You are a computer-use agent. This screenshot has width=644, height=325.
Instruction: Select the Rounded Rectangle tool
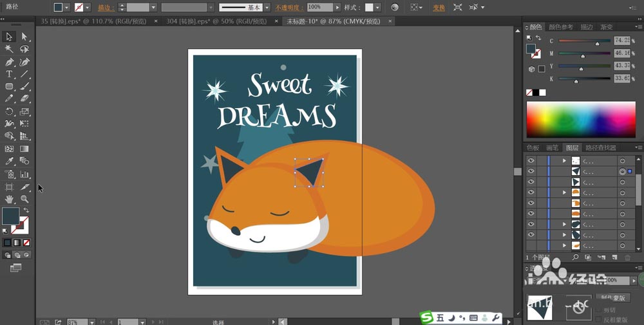pyautogui.click(x=8, y=87)
